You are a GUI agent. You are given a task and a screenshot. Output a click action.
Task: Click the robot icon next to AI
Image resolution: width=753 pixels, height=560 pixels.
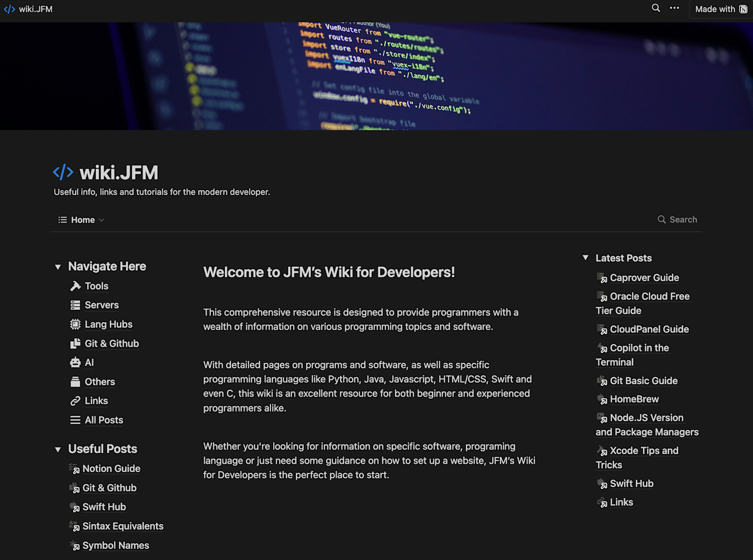pos(75,363)
